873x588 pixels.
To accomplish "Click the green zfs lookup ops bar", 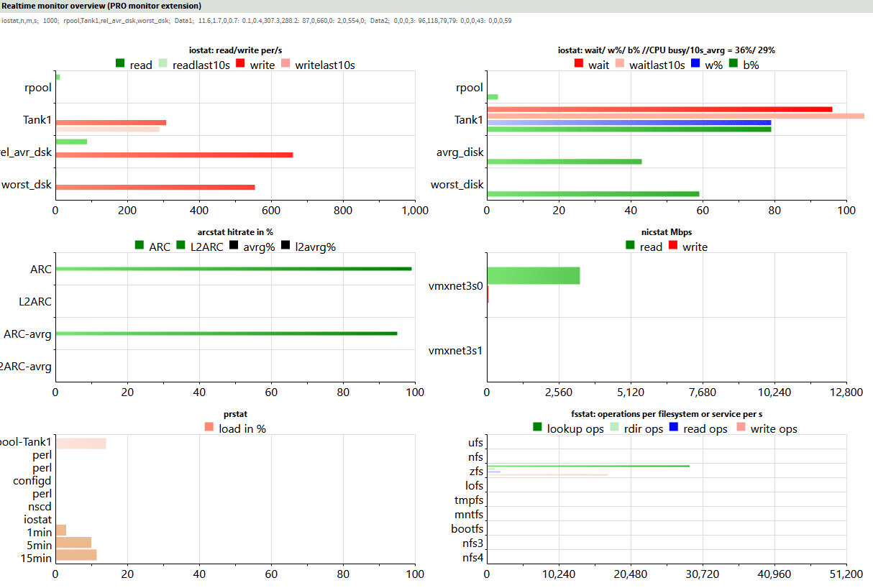I will [x=588, y=466].
